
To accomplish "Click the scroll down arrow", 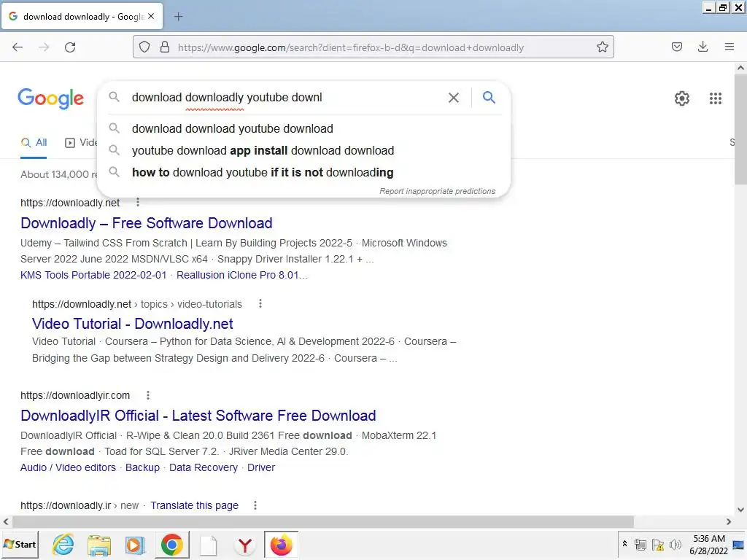I will click(x=740, y=510).
